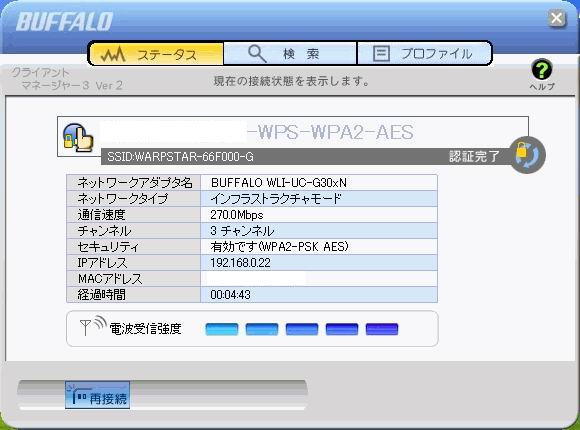Click the ネットワークアダプタ名 label

(x=135, y=182)
